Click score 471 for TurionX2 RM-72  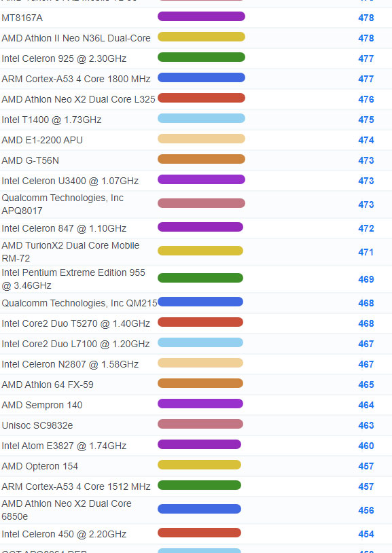point(366,252)
